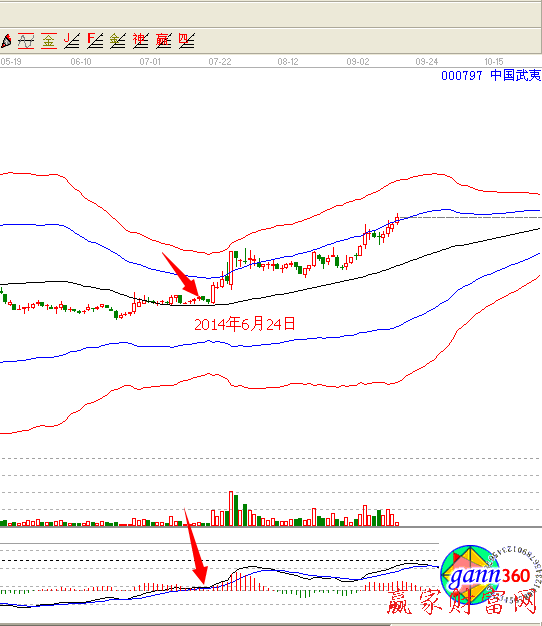The image size is (542, 626).
Task: Click the last red candlestick on chart
Action: click(x=397, y=219)
